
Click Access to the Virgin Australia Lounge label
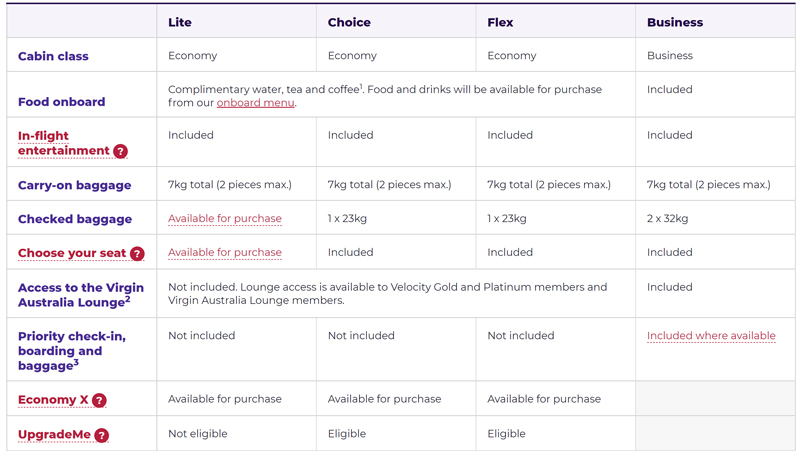(81, 295)
